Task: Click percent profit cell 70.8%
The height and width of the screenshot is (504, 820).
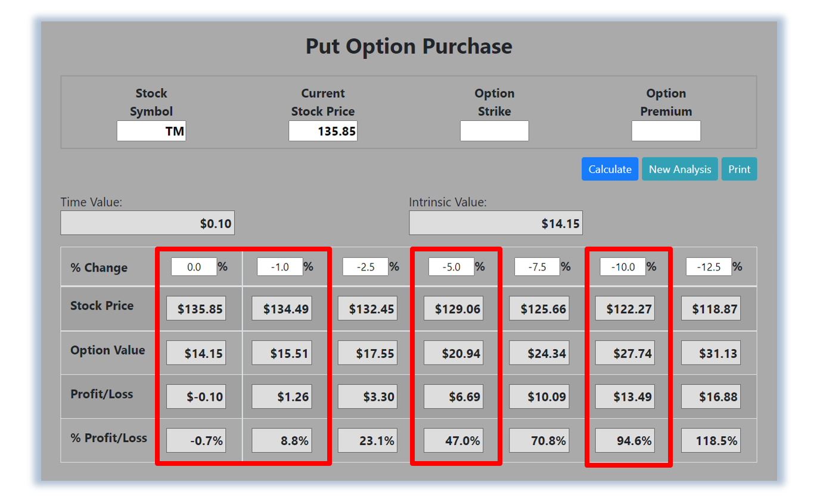Action: (x=539, y=441)
